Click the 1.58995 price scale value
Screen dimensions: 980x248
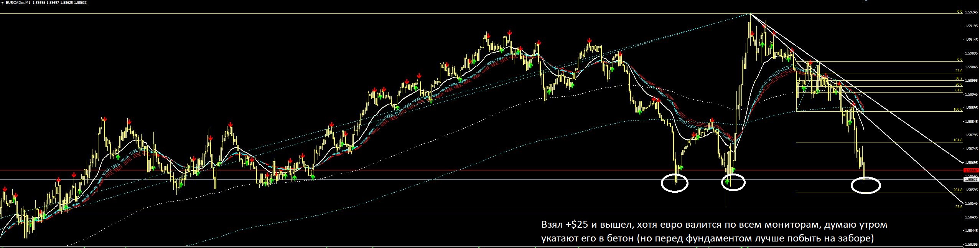click(971, 81)
